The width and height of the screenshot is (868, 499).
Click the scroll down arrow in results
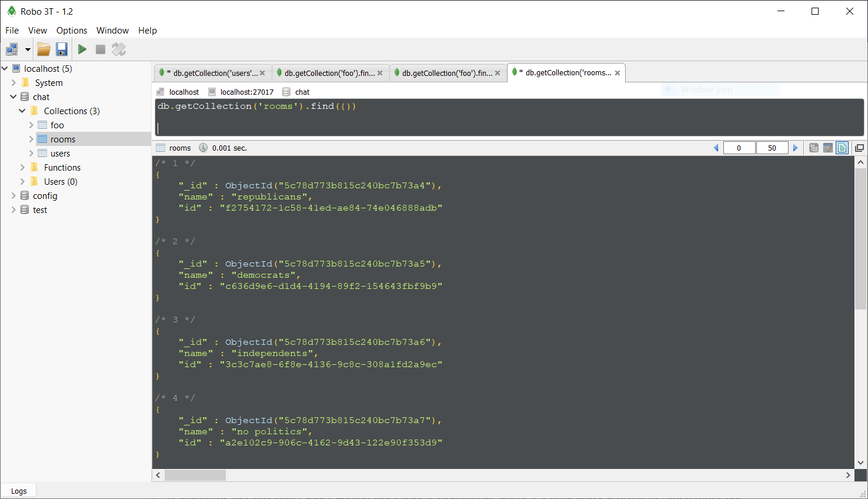(860, 463)
